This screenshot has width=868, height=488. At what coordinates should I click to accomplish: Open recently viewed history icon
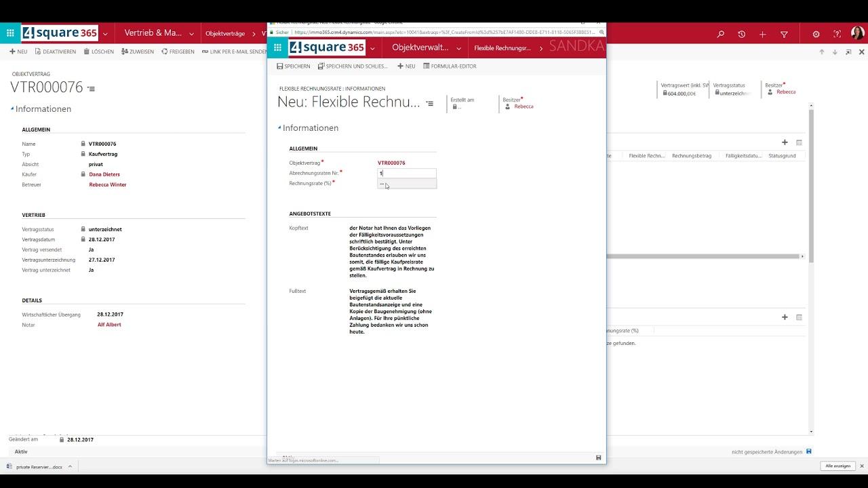[741, 34]
